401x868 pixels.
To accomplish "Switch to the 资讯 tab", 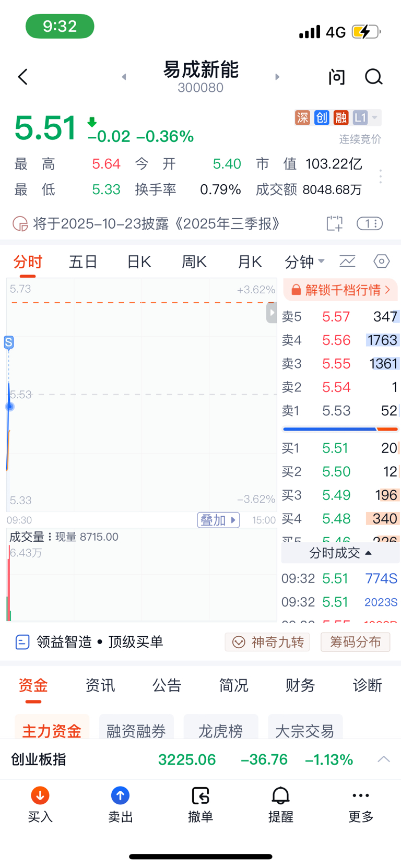I will 100,685.
